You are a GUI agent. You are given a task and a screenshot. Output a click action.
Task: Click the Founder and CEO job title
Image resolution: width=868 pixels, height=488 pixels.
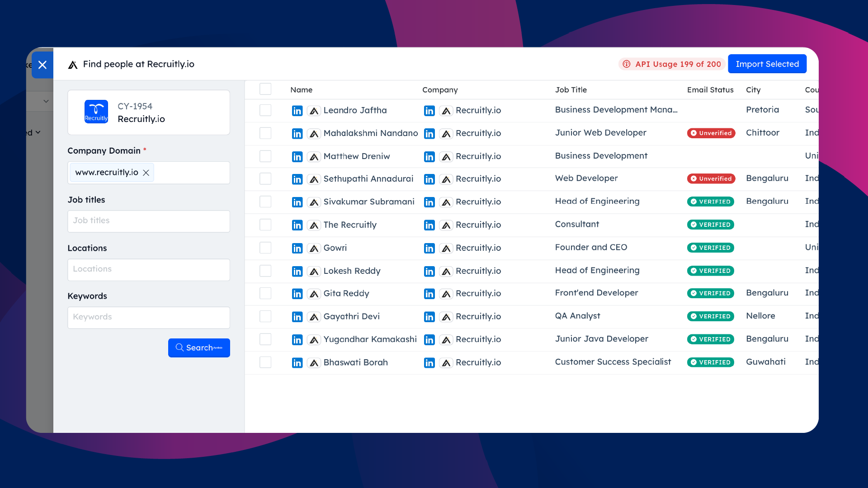coord(591,248)
